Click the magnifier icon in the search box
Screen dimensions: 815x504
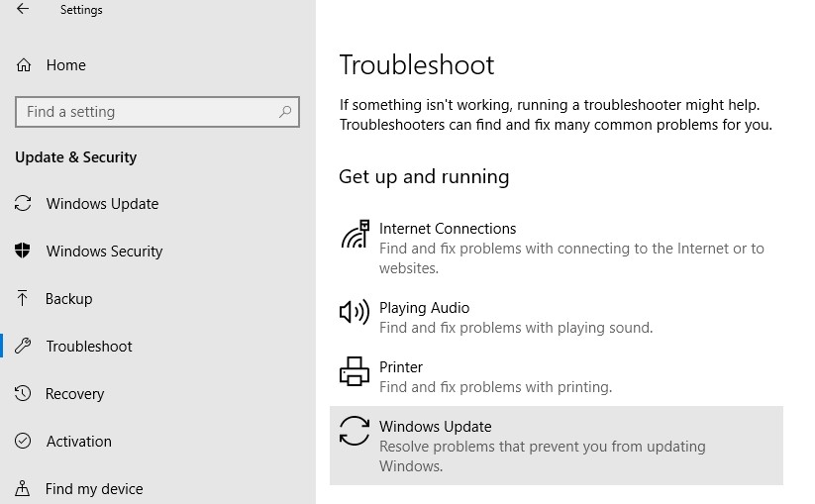click(285, 112)
